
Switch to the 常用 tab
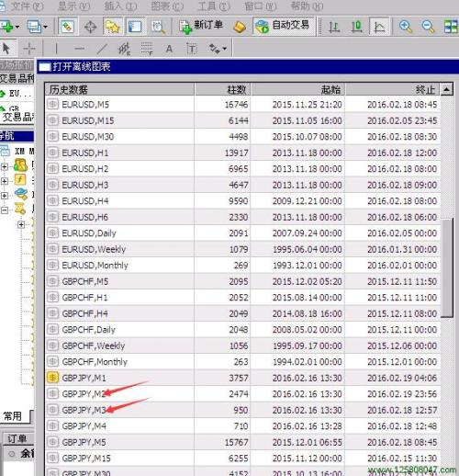12,416
